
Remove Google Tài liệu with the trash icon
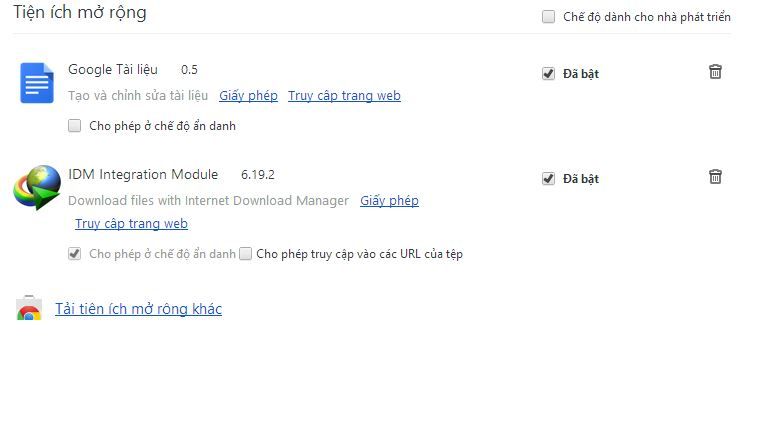pos(715,72)
